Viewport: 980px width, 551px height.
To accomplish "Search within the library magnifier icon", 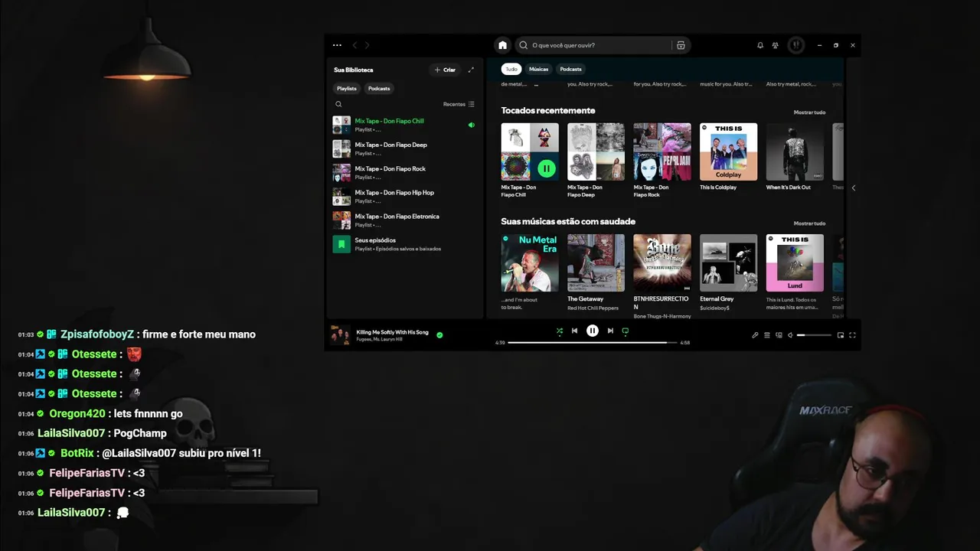I will click(338, 104).
